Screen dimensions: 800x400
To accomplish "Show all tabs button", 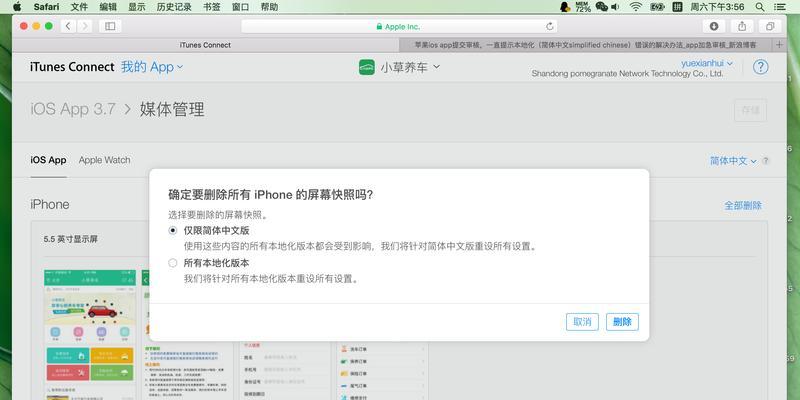I will [770, 26].
